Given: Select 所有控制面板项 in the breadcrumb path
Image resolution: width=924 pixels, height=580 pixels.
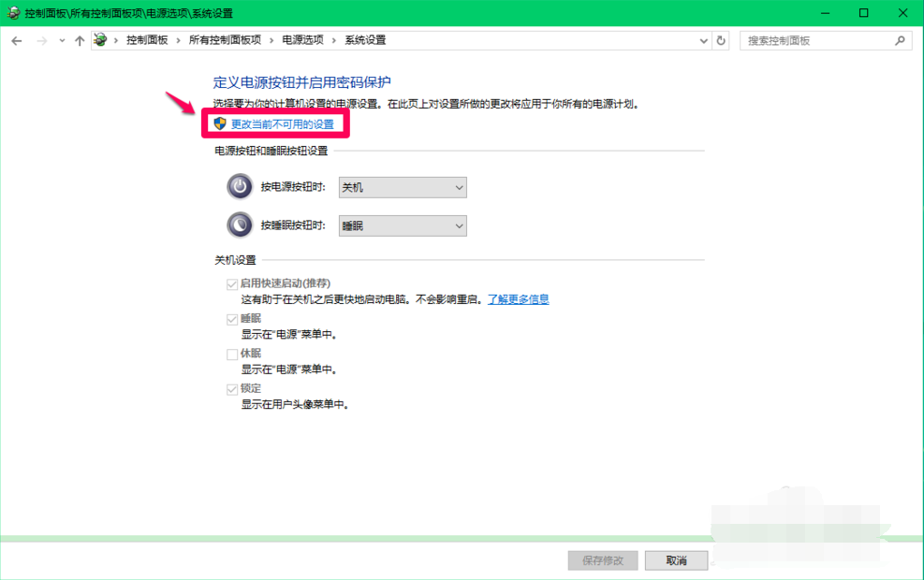Looking at the screenshot, I should [225, 41].
